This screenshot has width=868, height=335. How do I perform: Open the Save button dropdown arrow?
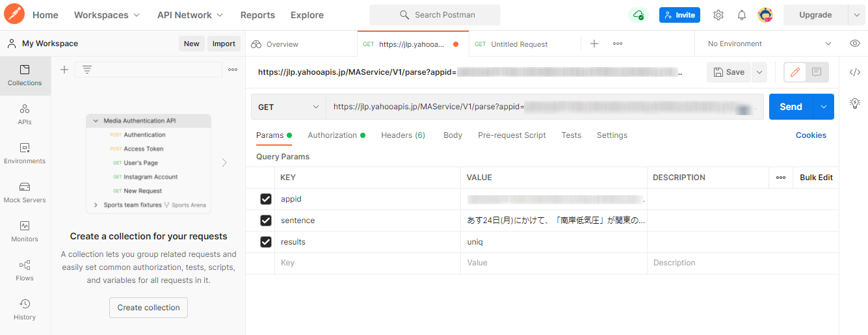click(x=759, y=72)
